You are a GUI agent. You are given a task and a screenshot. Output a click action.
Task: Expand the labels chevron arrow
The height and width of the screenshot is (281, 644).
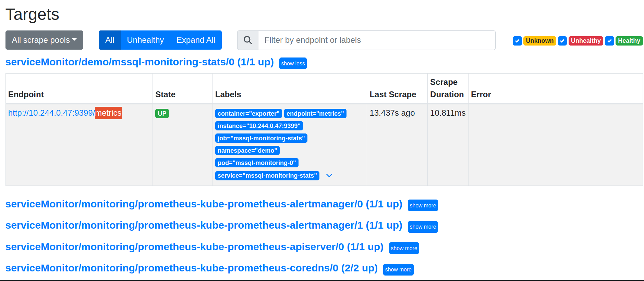pyautogui.click(x=329, y=176)
